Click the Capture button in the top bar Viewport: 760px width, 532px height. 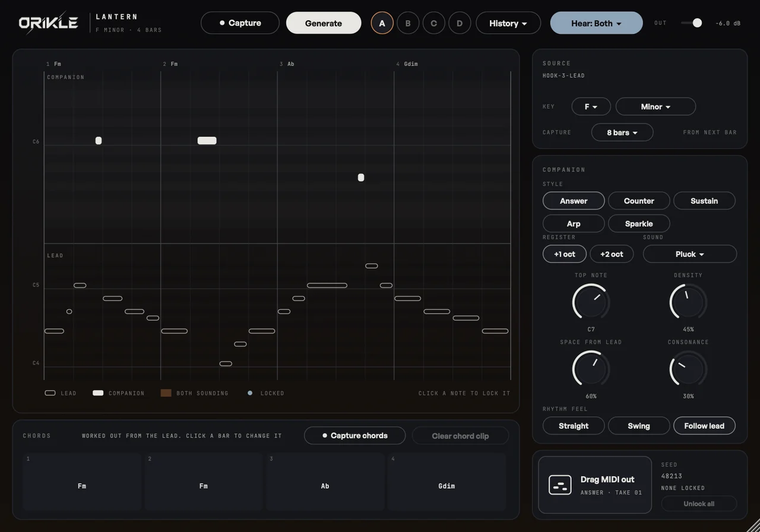(x=240, y=23)
